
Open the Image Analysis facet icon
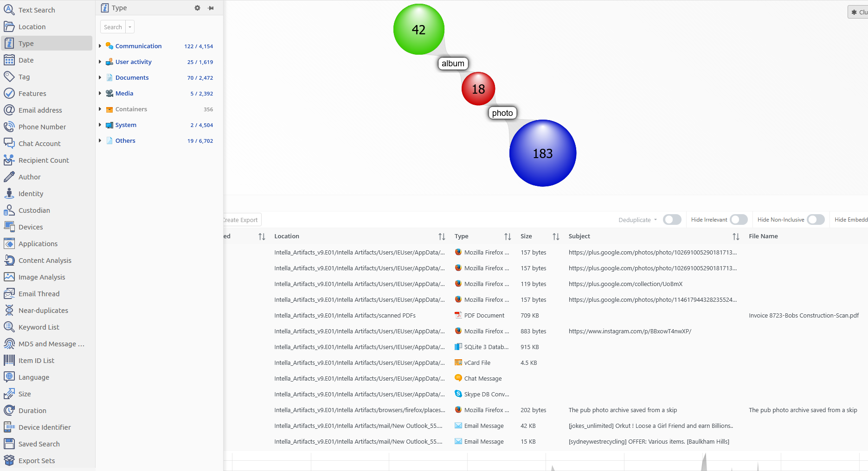tap(9, 277)
